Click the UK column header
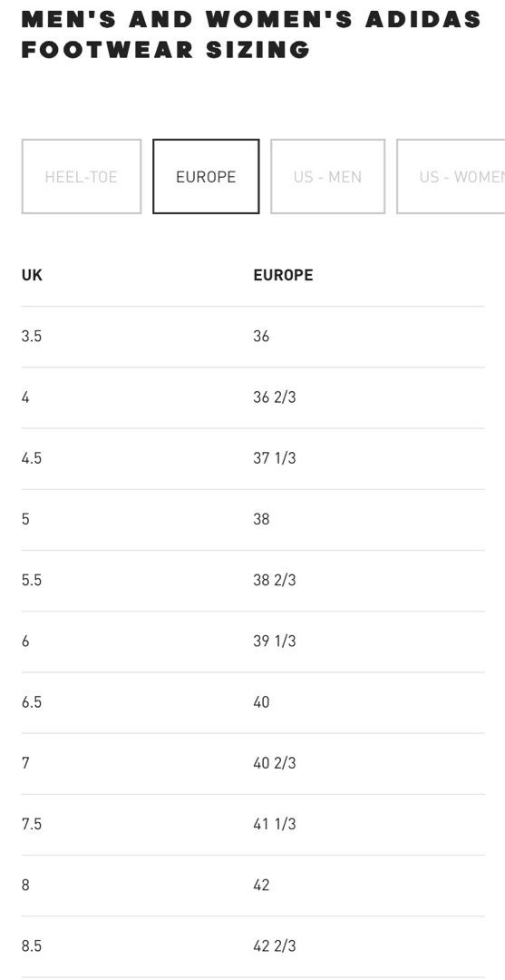This screenshot has width=505, height=980. [x=32, y=275]
